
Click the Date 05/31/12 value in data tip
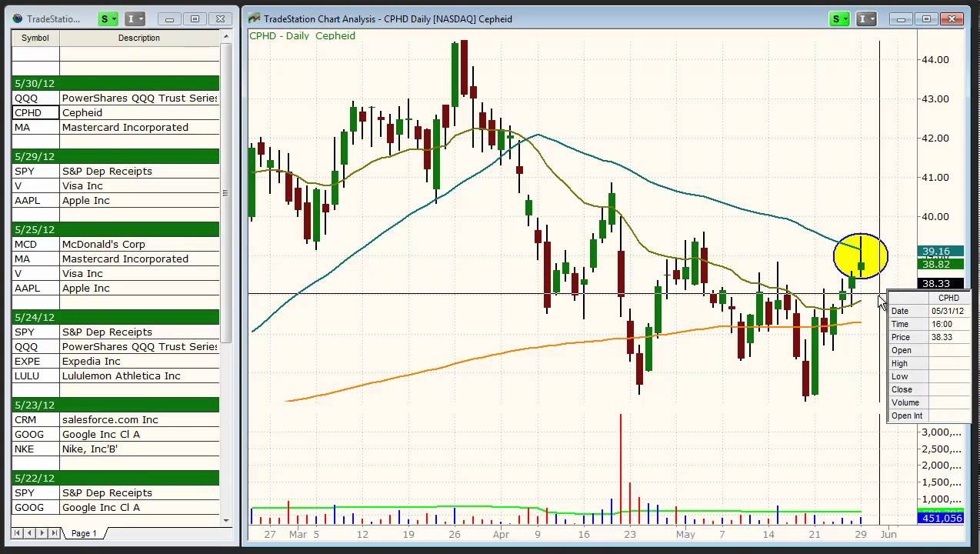(x=948, y=311)
